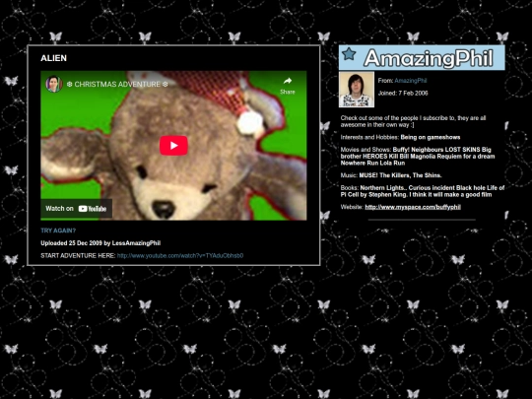Click the Share arrow icon on video

point(288,81)
